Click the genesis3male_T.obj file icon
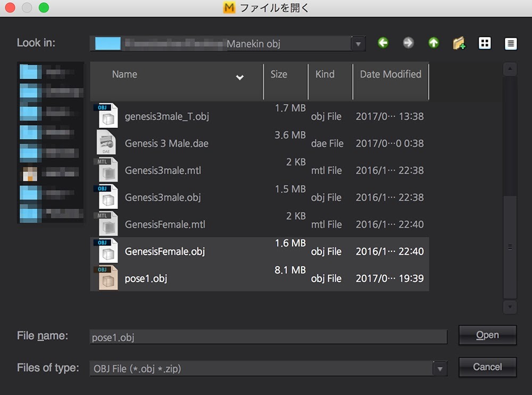This screenshot has width=532, height=395. pos(107,116)
